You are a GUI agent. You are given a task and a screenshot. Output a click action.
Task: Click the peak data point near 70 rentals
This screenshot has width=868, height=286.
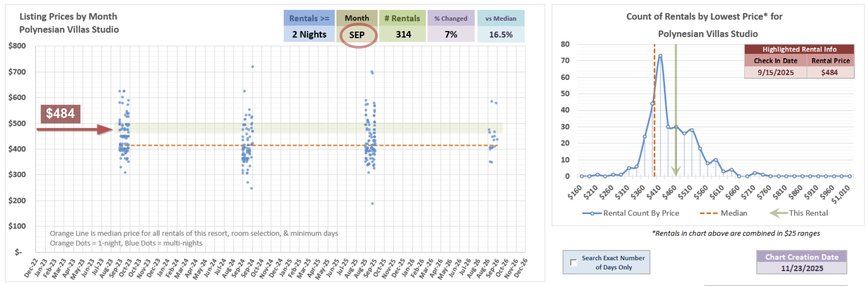click(x=660, y=56)
